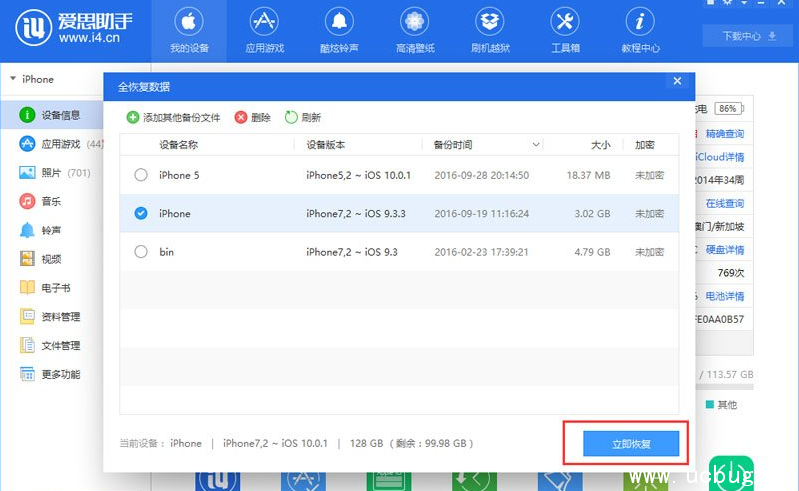Toggle the checked iPhone backup radio button
This screenshot has width=799, height=491.
141,213
